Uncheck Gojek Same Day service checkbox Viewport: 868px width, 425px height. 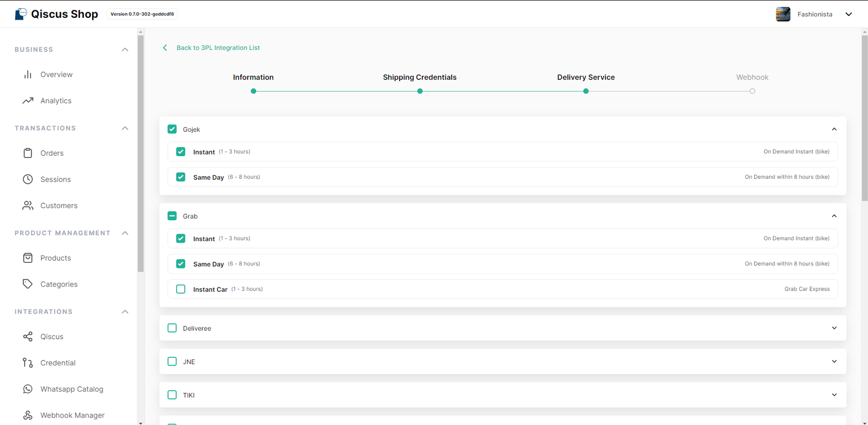[181, 177]
